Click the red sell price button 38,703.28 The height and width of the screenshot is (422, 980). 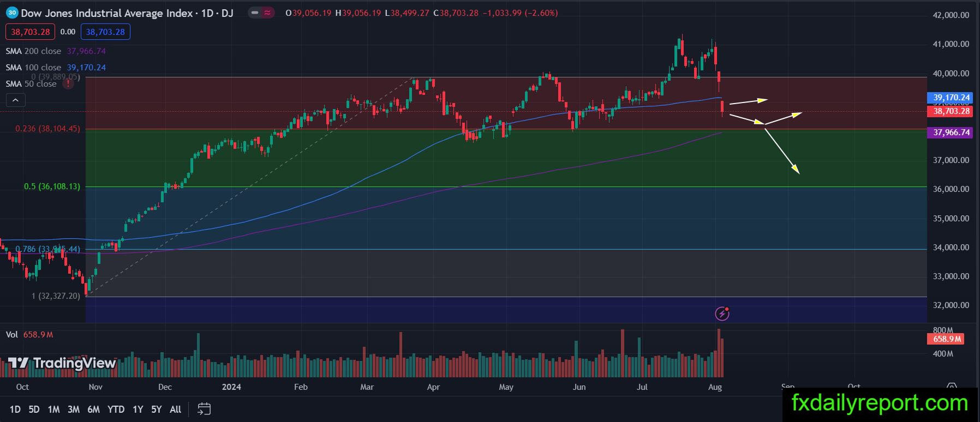click(31, 32)
